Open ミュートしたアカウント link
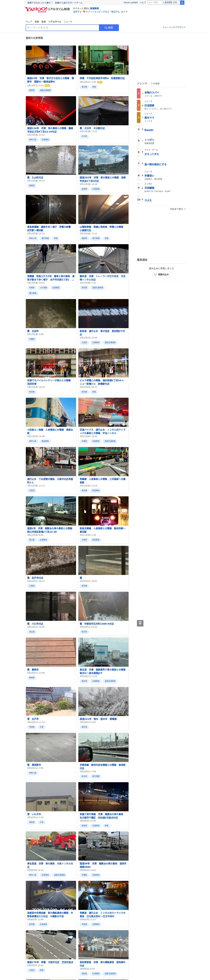Viewport: 210px width, 980px height. coord(175,27)
